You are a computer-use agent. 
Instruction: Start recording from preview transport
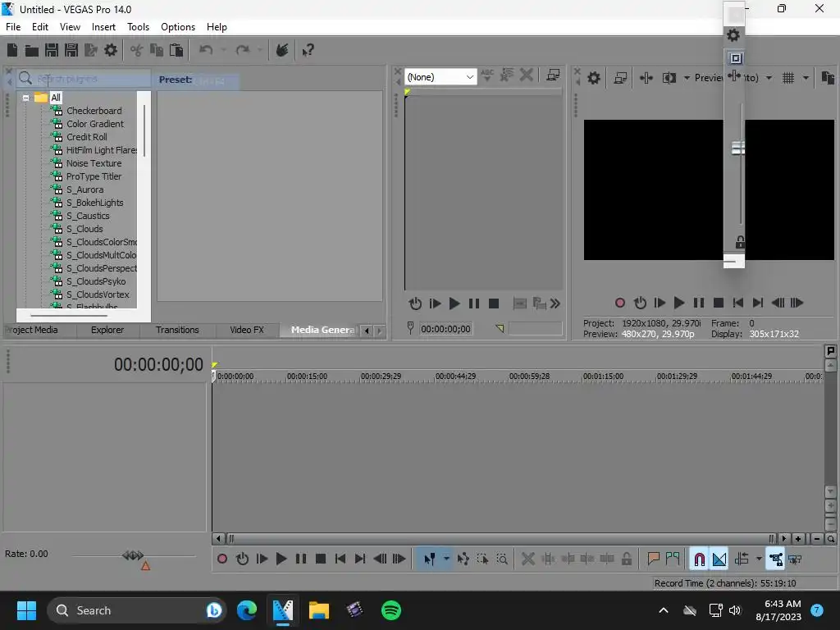point(620,304)
